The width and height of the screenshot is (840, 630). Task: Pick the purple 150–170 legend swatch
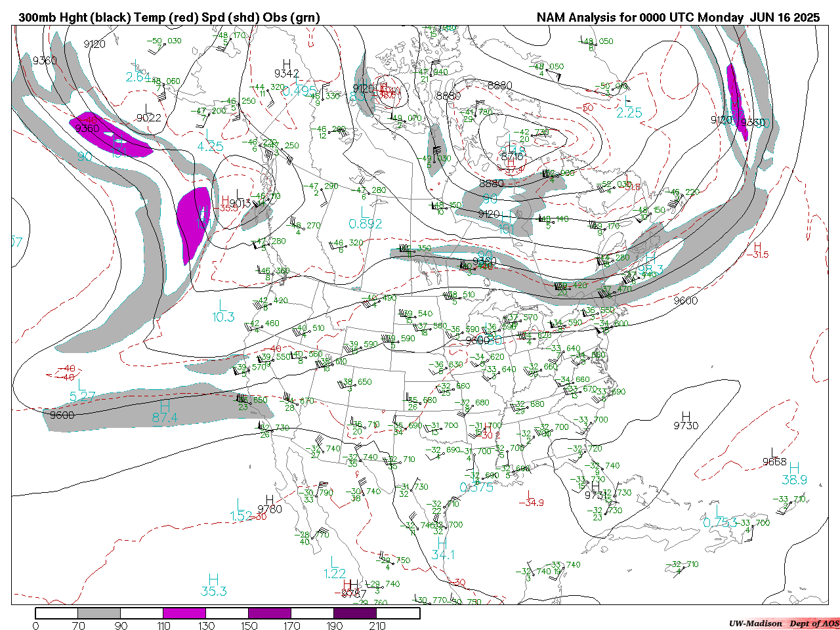[270, 613]
